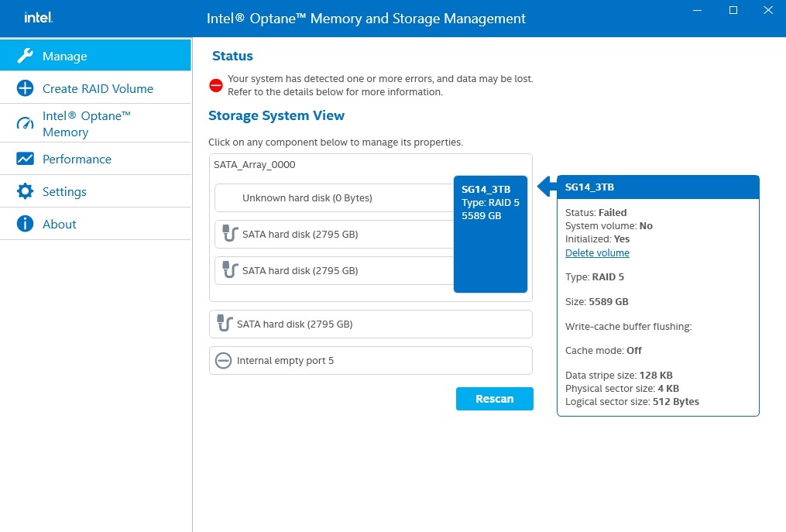The image size is (786, 532).
Task: Click the red error status icon
Action: coord(216,85)
